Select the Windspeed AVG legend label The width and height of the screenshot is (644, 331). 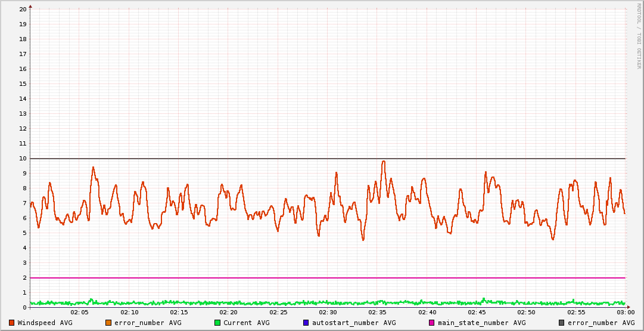tap(45, 323)
